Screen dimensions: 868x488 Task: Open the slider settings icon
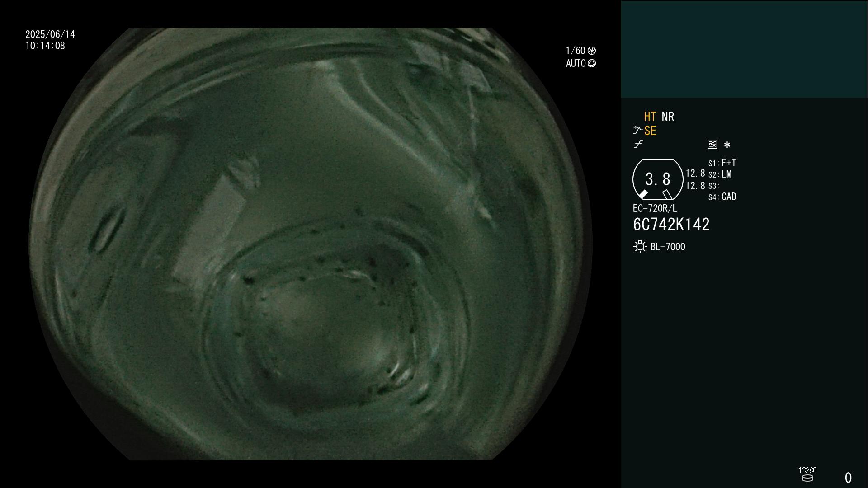712,144
